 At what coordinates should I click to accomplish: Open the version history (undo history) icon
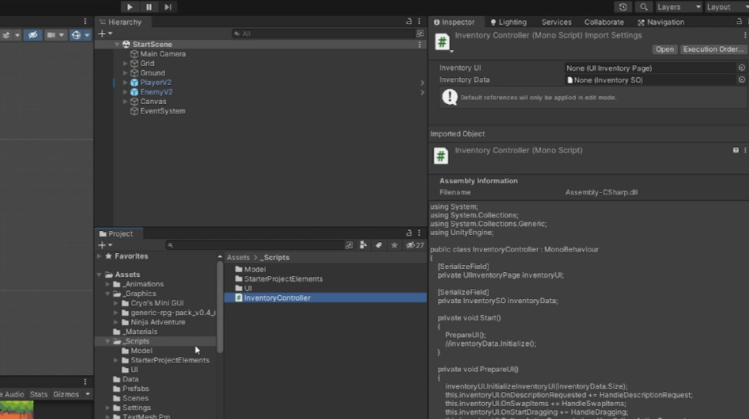(x=623, y=7)
